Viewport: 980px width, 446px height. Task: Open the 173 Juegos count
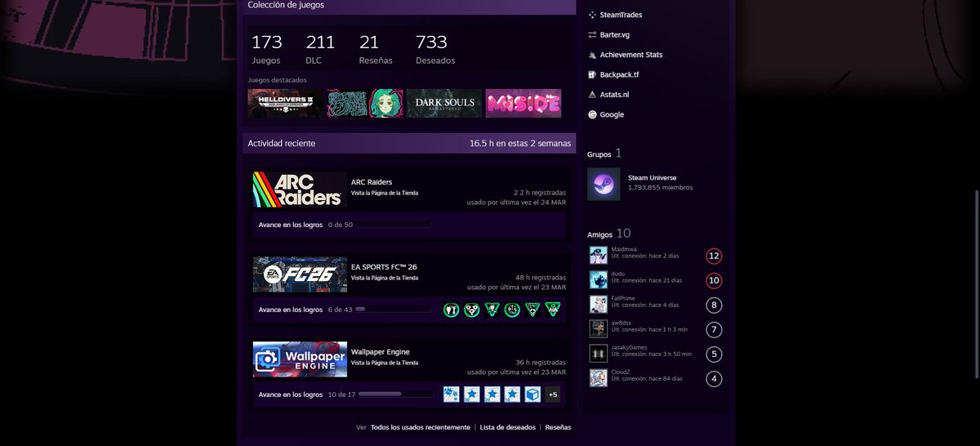click(x=266, y=49)
